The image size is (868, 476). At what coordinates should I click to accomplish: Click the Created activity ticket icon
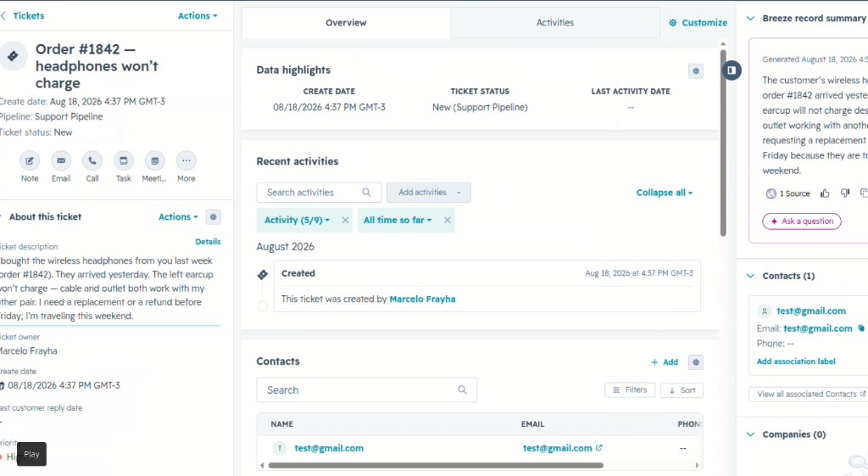[x=263, y=274]
